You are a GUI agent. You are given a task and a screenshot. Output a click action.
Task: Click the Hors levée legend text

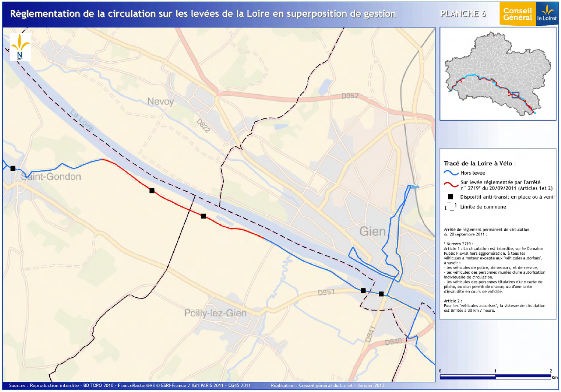472,173
